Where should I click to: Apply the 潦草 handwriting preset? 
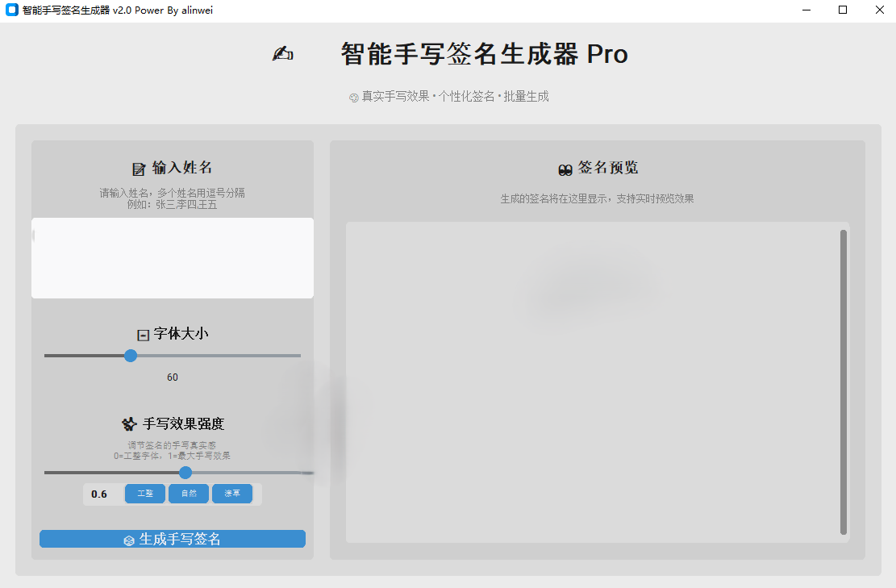tap(232, 494)
